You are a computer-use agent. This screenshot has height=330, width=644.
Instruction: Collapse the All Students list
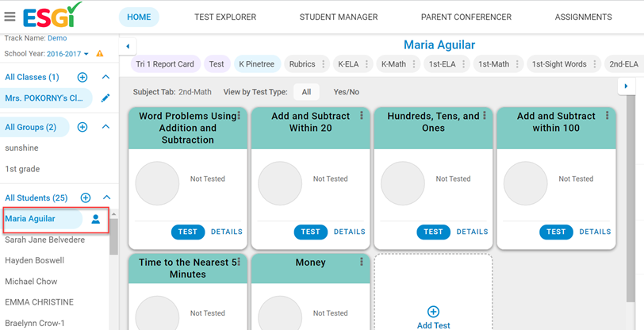[105, 198]
